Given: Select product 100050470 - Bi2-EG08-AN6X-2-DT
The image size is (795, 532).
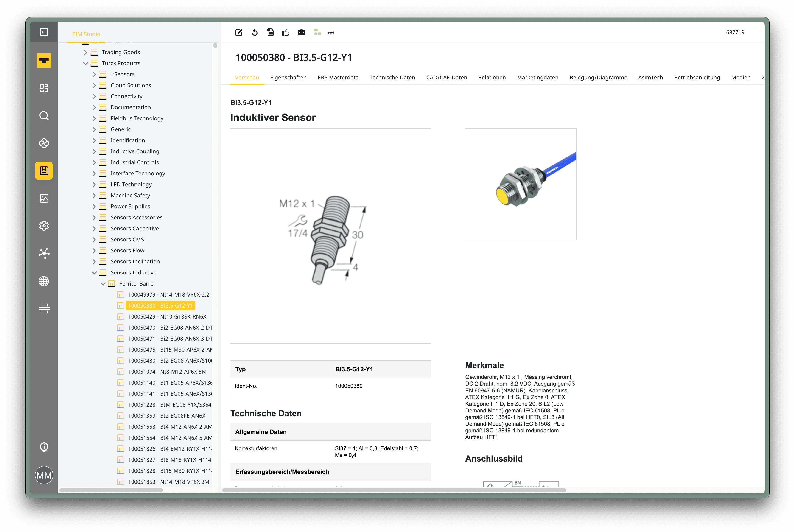Looking at the screenshot, I should pyautogui.click(x=170, y=328).
